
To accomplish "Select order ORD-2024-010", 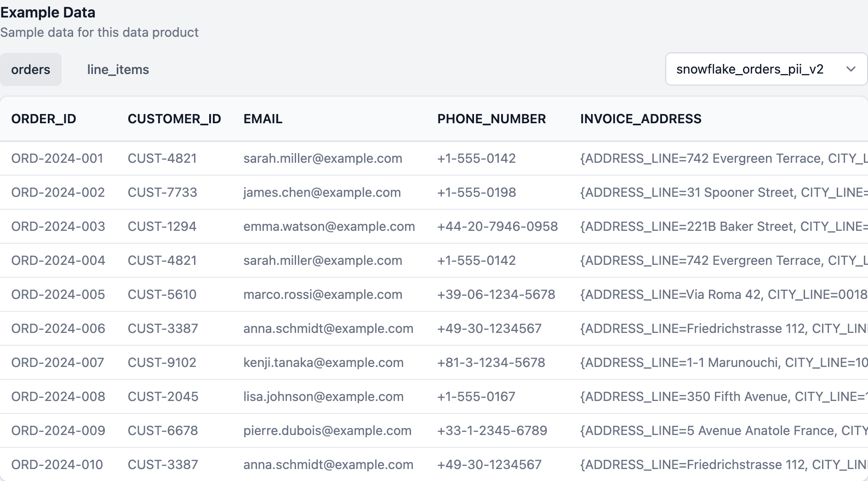I will (57, 464).
